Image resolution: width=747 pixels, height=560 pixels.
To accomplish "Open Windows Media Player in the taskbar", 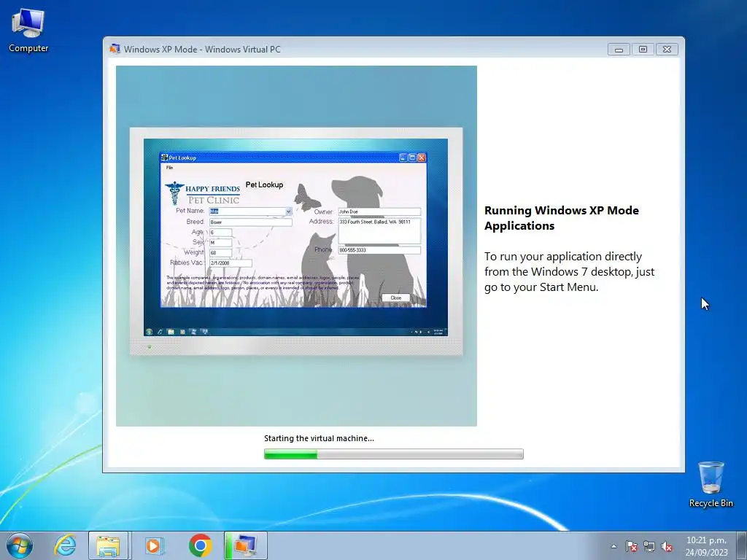I will (x=154, y=545).
